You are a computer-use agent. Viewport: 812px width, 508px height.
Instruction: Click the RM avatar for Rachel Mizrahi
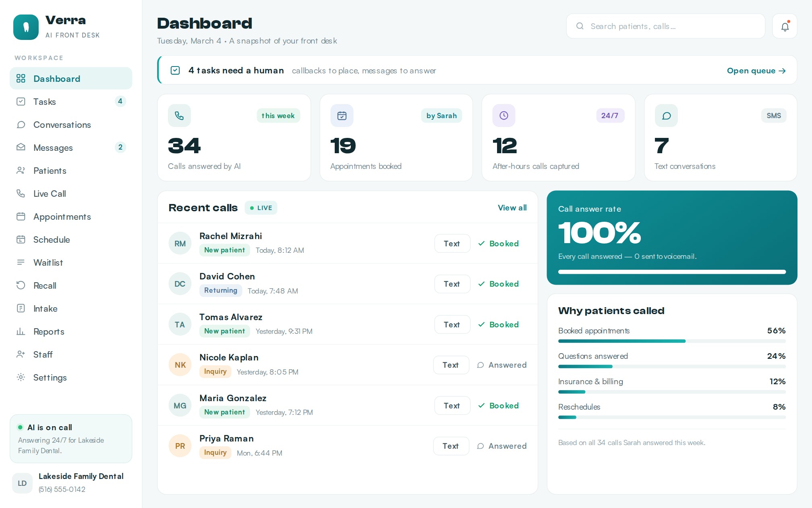[x=180, y=244]
